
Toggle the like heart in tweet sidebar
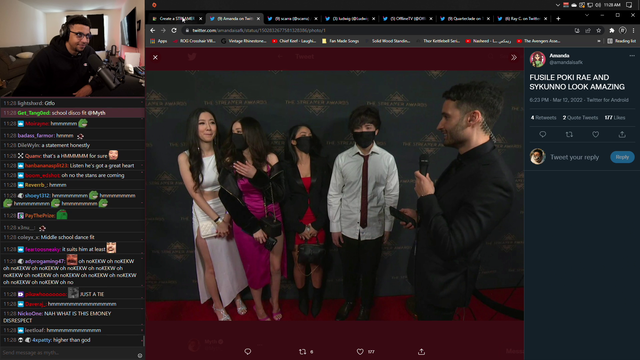click(x=596, y=134)
